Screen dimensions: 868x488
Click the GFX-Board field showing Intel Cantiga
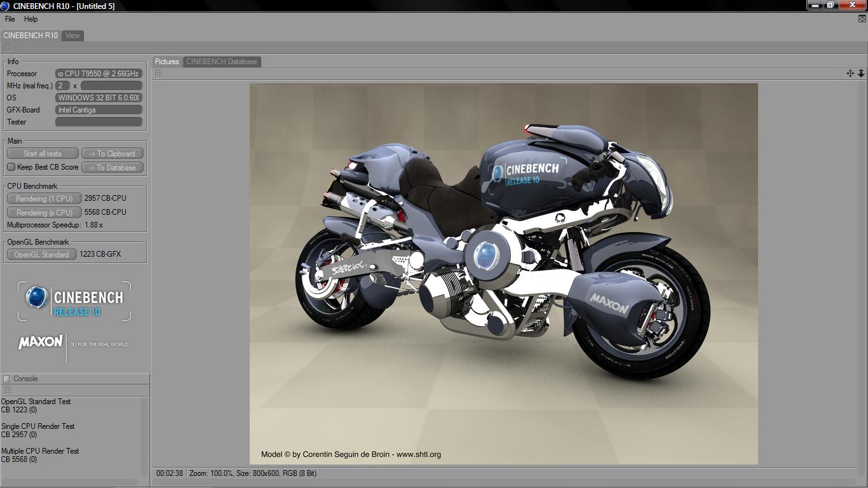98,110
